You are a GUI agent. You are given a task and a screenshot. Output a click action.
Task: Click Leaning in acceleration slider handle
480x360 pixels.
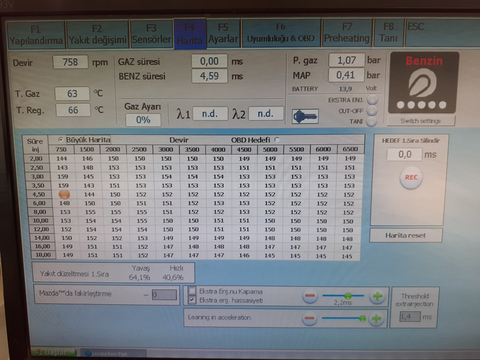click(x=362, y=318)
